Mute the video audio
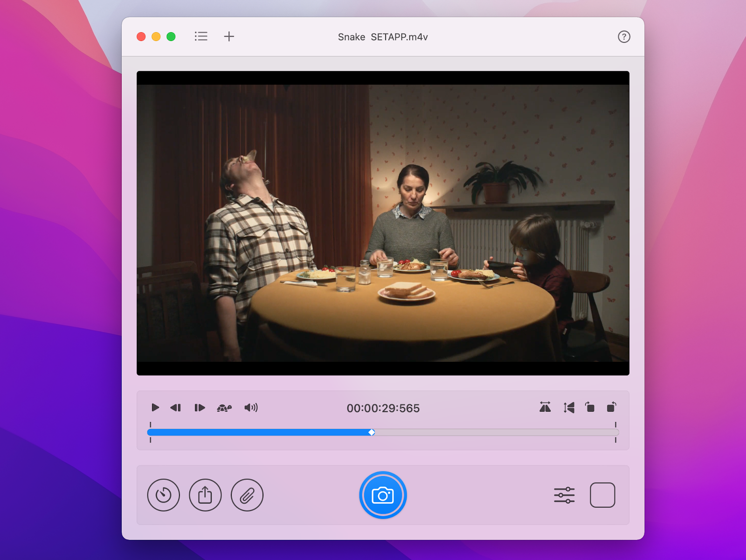This screenshot has height=560, width=746. tap(251, 408)
